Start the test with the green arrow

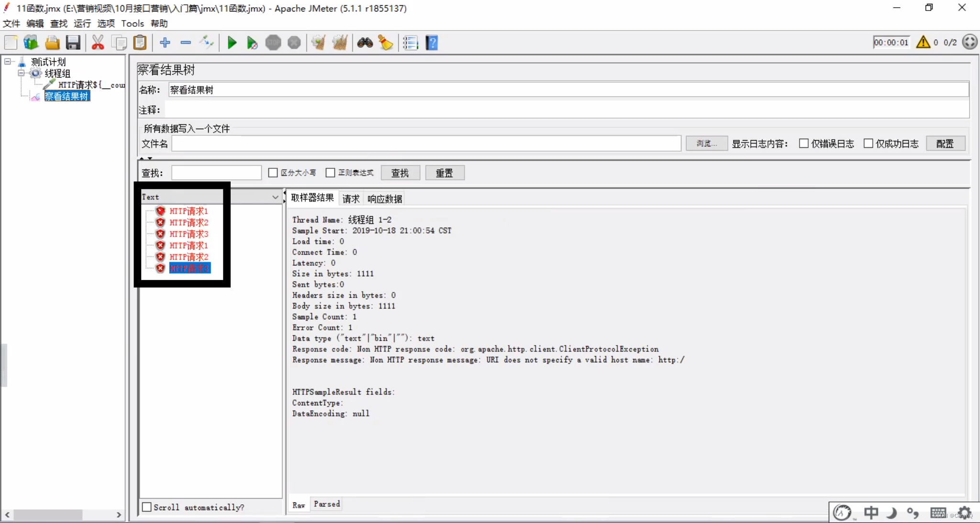point(232,43)
